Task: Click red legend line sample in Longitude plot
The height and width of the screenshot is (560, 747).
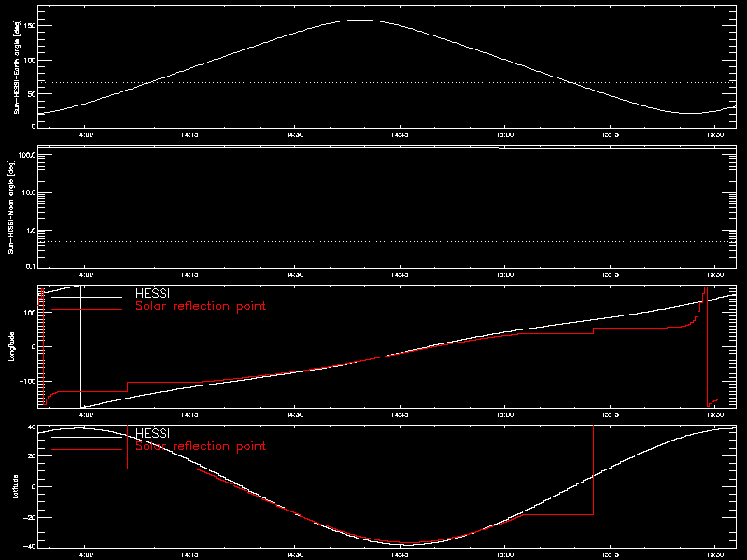Action: pos(87,310)
